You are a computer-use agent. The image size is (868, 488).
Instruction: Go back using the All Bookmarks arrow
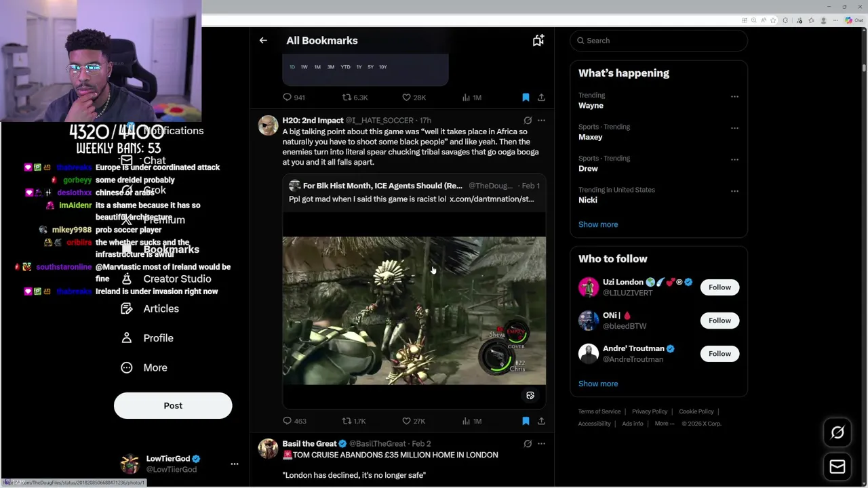click(263, 41)
